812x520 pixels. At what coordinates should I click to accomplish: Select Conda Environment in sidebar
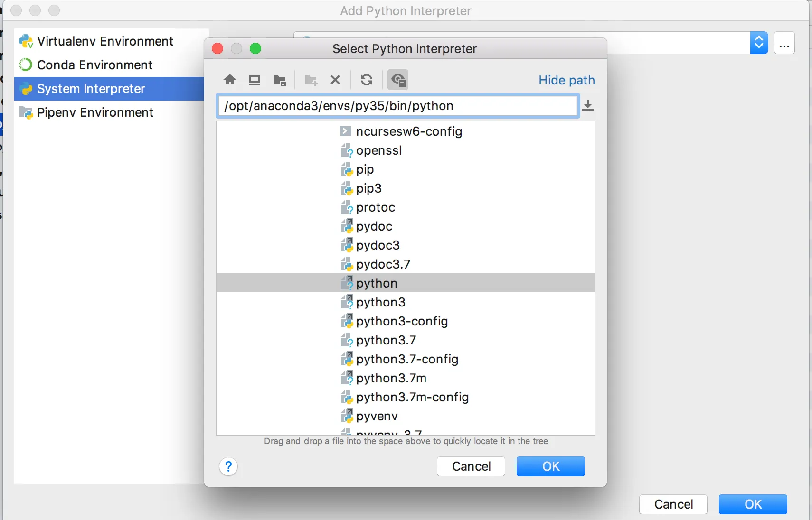[x=109, y=65]
